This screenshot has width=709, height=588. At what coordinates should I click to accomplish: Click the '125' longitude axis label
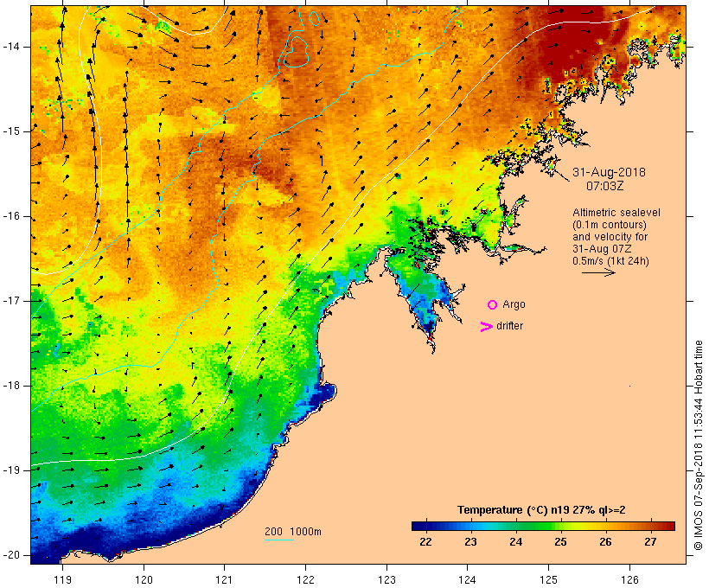[548, 579]
